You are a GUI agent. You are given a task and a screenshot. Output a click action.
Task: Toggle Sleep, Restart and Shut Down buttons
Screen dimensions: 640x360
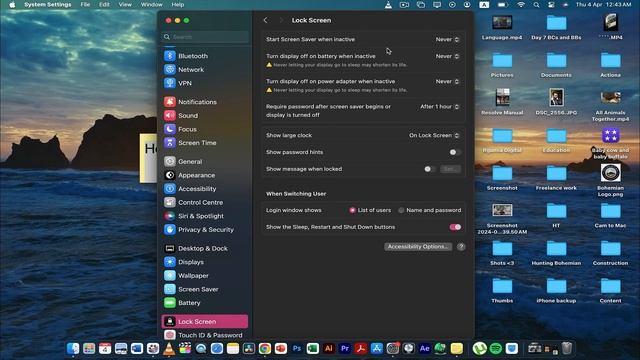(x=455, y=227)
